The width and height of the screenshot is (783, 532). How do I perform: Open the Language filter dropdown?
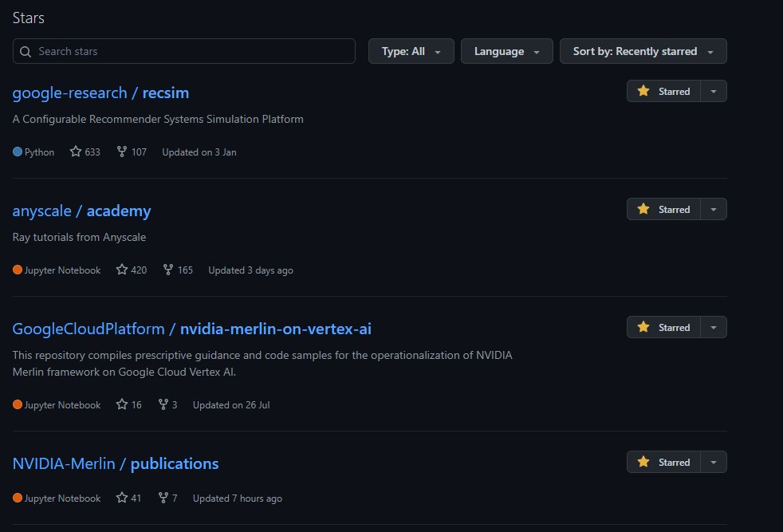506,51
